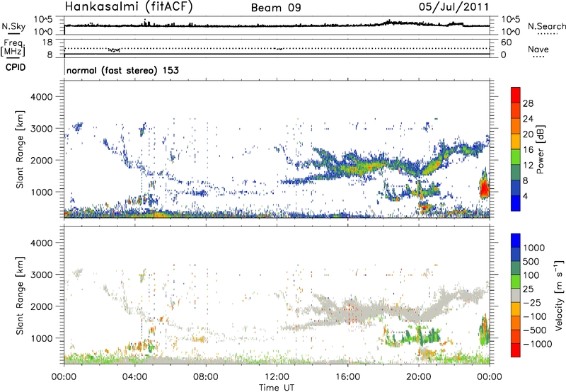Click the "3000" range tick in the velocity panel

(x=41, y=275)
